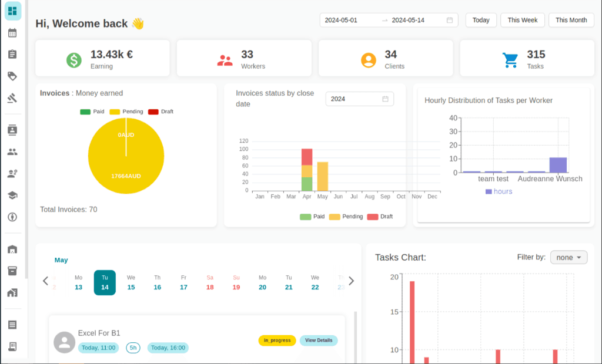Image resolution: width=602 pixels, height=364 pixels.
Task: Open the graduation cap icon in sidebar
Action: click(12, 195)
